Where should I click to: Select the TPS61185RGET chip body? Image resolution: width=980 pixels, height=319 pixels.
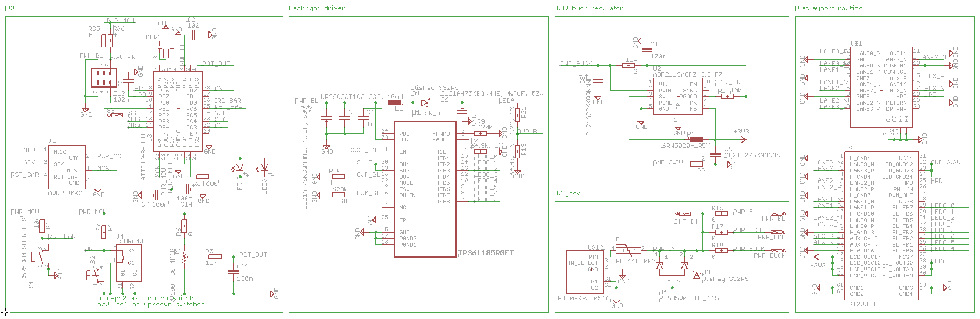tap(425, 189)
